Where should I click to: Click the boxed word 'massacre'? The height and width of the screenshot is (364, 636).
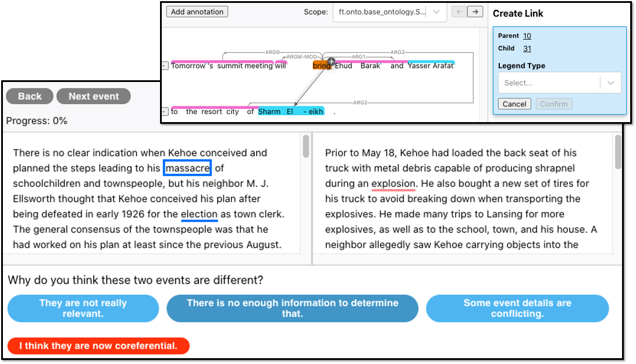pos(187,168)
